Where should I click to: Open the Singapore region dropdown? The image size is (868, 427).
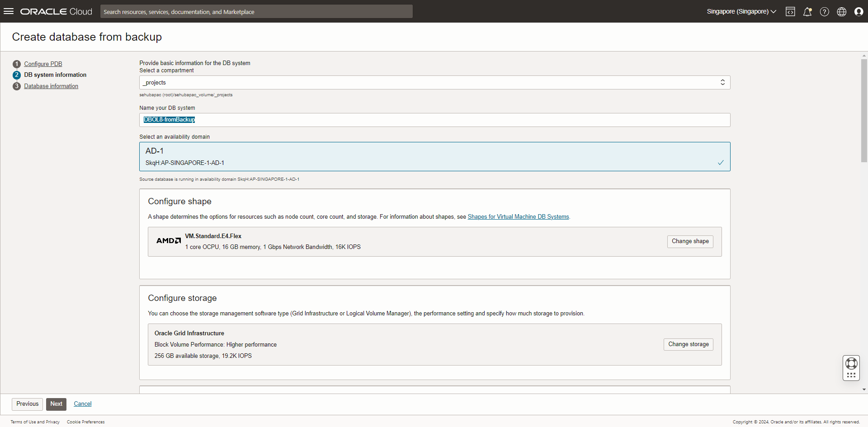[x=741, y=12]
